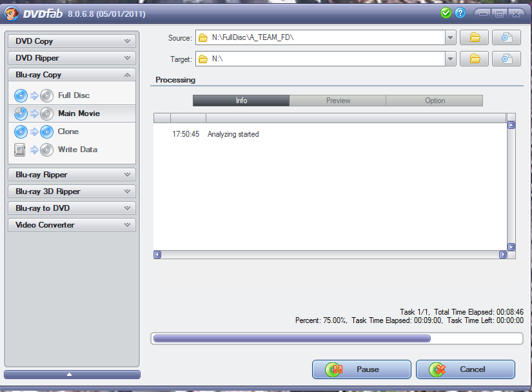Viewport: 532px width, 392px height.
Task: Minimize the DVDFab window
Action: click(x=484, y=14)
